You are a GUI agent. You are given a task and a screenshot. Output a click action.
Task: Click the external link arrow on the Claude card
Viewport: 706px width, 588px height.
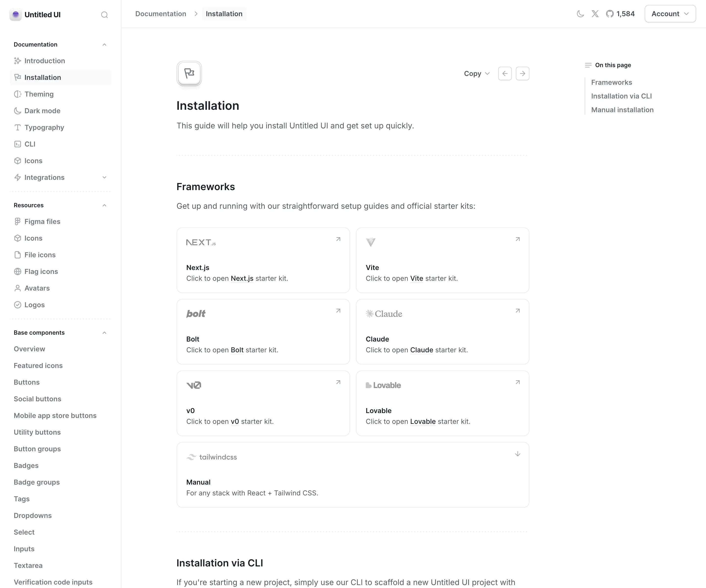518,310
